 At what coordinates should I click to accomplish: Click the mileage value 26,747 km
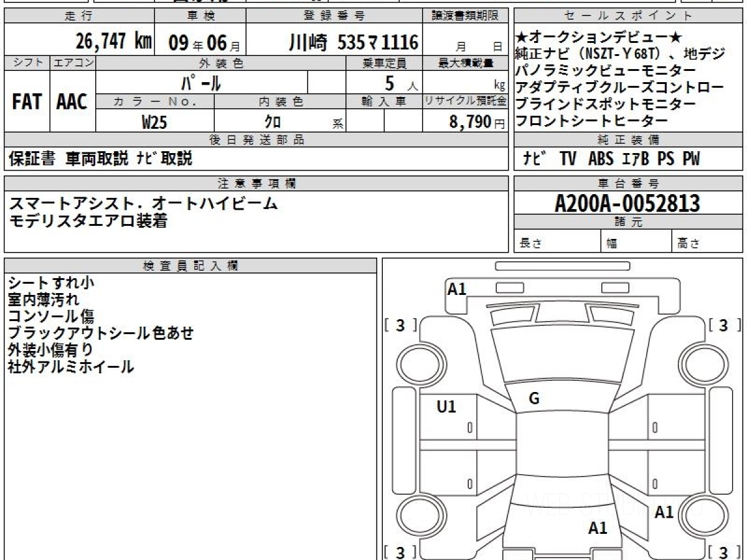point(114,41)
